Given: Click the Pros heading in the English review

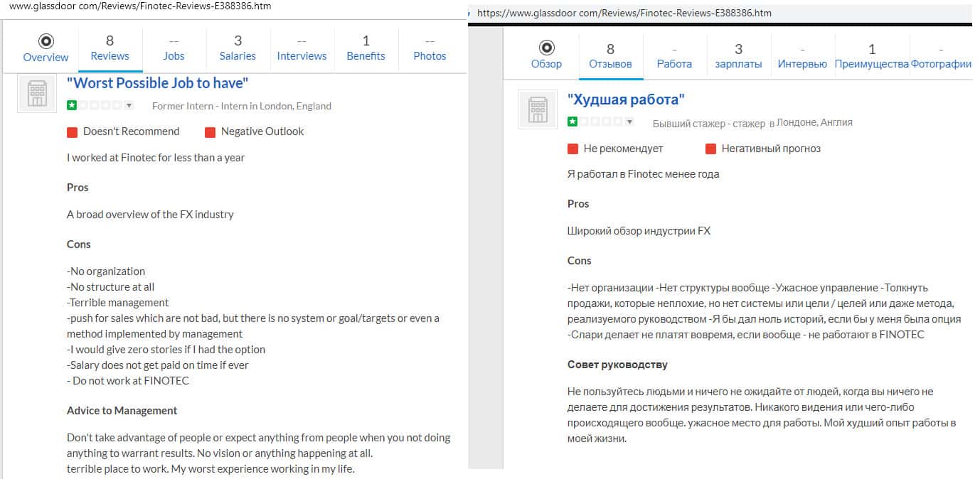Looking at the screenshot, I should click(78, 188).
